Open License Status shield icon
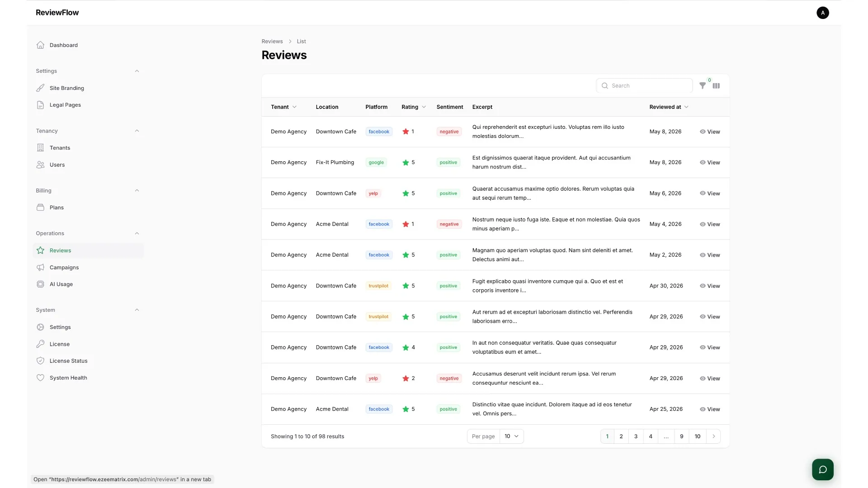This screenshot has height=488, width=868. click(x=40, y=361)
